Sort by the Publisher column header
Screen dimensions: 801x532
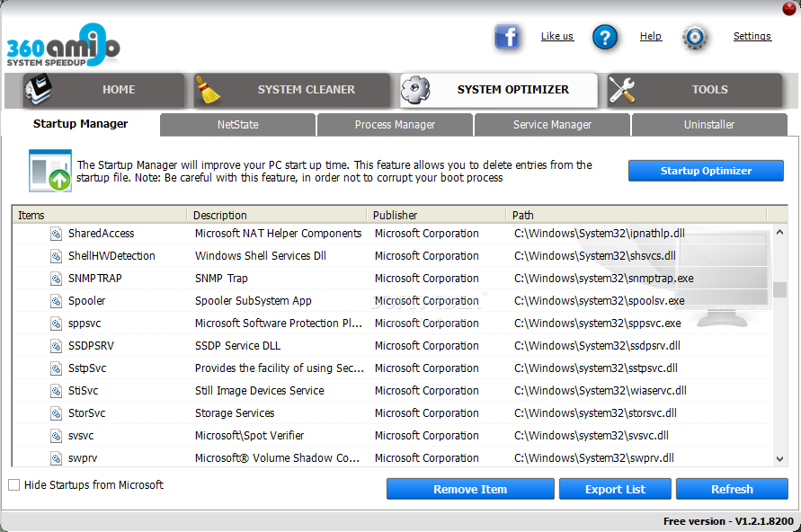point(436,215)
